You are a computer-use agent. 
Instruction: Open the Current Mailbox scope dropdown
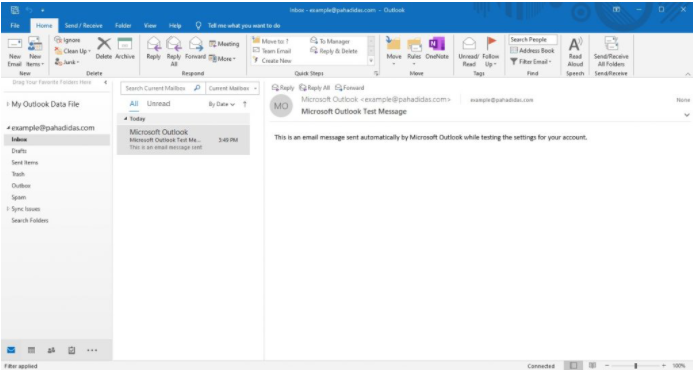232,88
